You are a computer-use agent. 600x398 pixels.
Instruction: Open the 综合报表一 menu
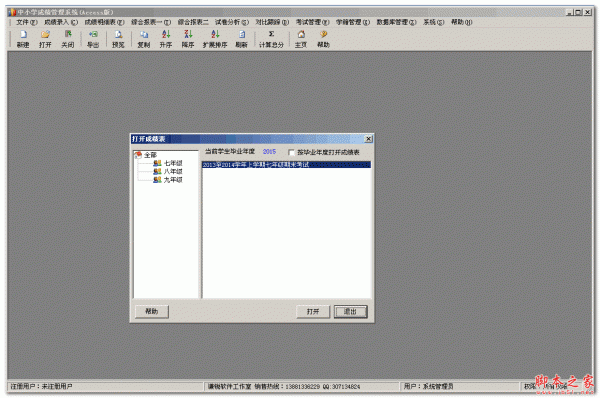tap(151, 22)
